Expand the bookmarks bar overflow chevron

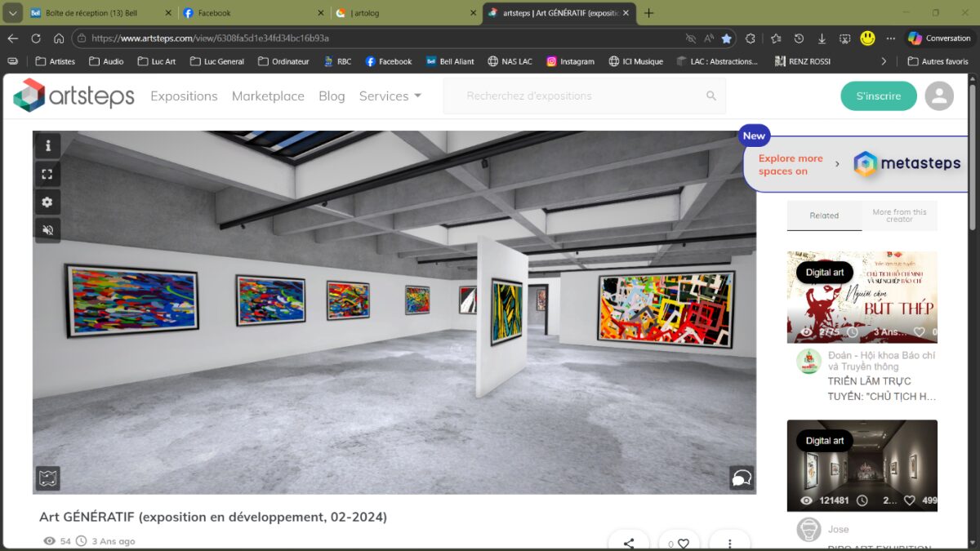[884, 60]
